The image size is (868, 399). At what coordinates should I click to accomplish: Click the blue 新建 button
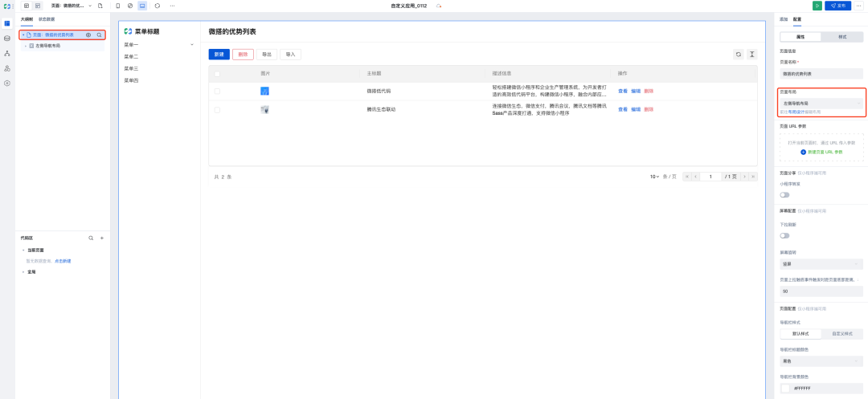pyautogui.click(x=219, y=54)
